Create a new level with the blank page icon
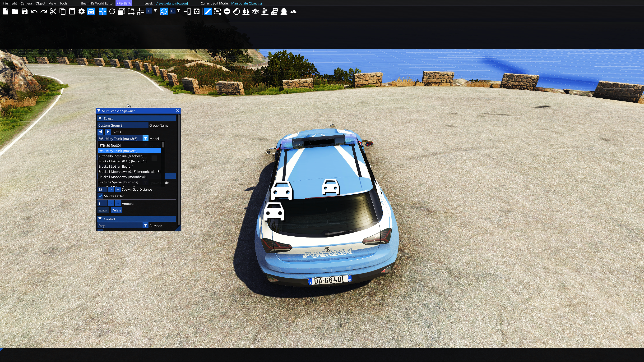 pos(6,11)
